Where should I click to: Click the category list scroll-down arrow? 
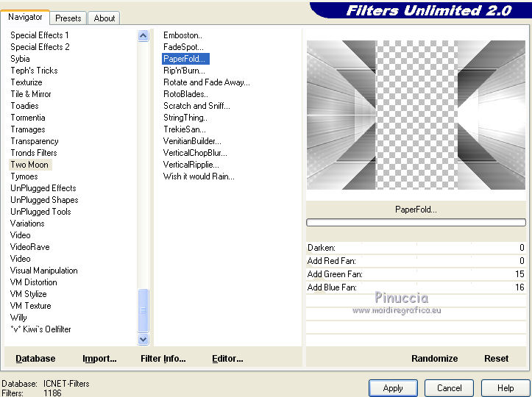tap(143, 339)
